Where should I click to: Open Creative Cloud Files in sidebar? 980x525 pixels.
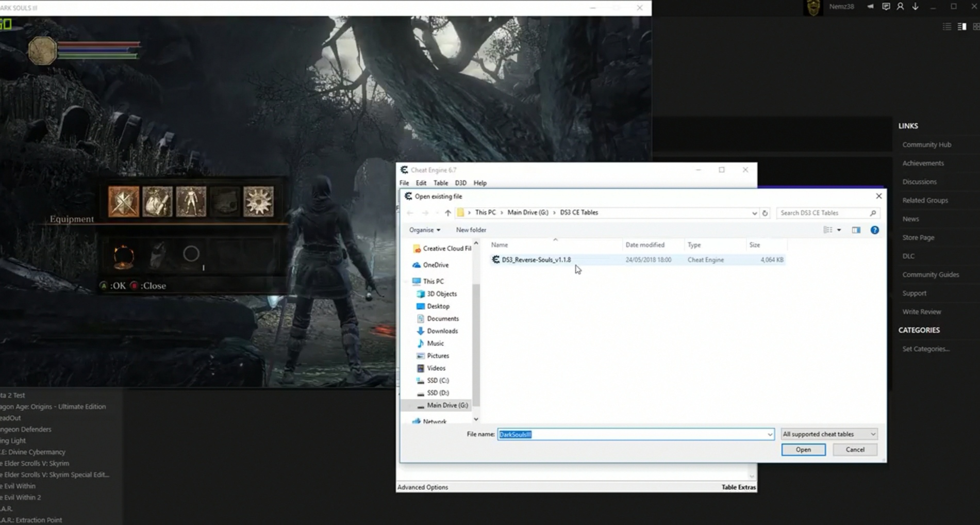(x=442, y=249)
